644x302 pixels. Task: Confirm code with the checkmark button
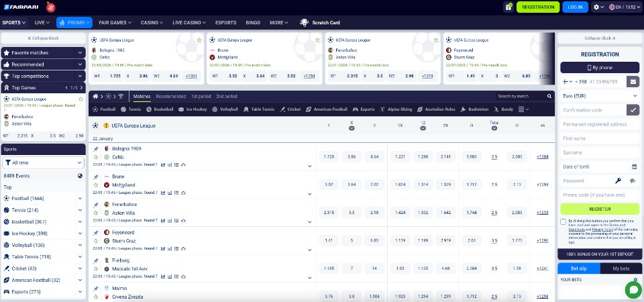coord(633,109)
